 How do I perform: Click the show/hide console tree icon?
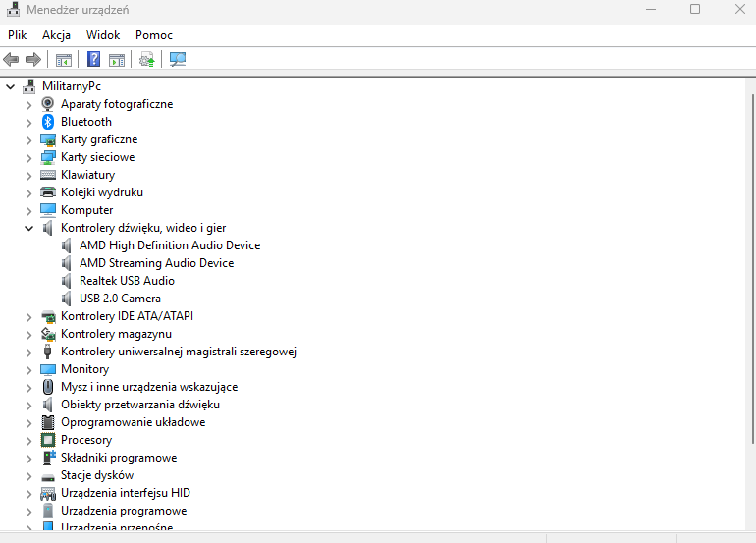64,60
